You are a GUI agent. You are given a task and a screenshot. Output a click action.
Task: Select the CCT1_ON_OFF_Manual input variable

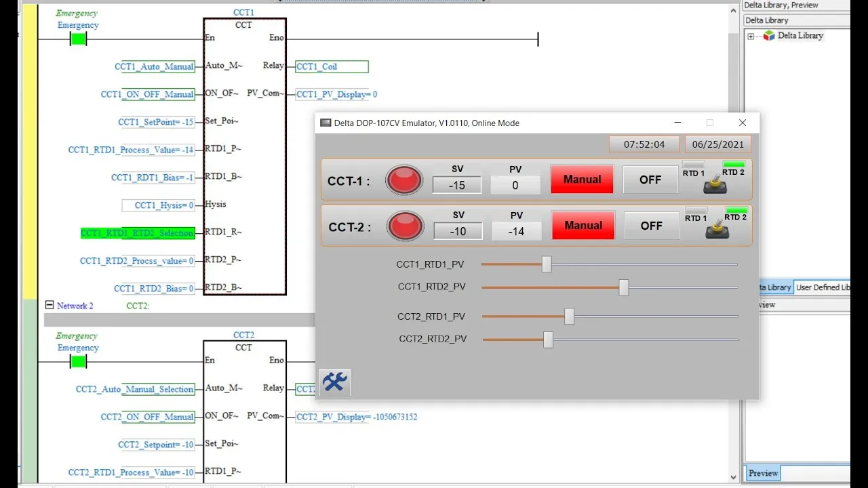tap(147, 94)
